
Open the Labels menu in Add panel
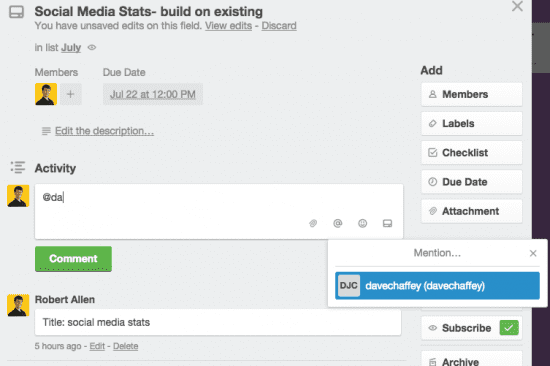click(x=471, y=124)
